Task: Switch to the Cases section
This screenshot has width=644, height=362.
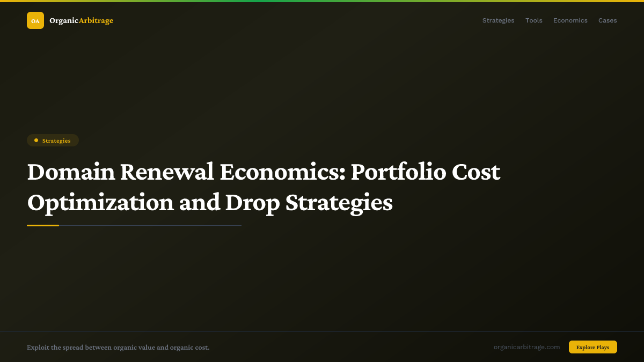Action: (x=608, y=20)
